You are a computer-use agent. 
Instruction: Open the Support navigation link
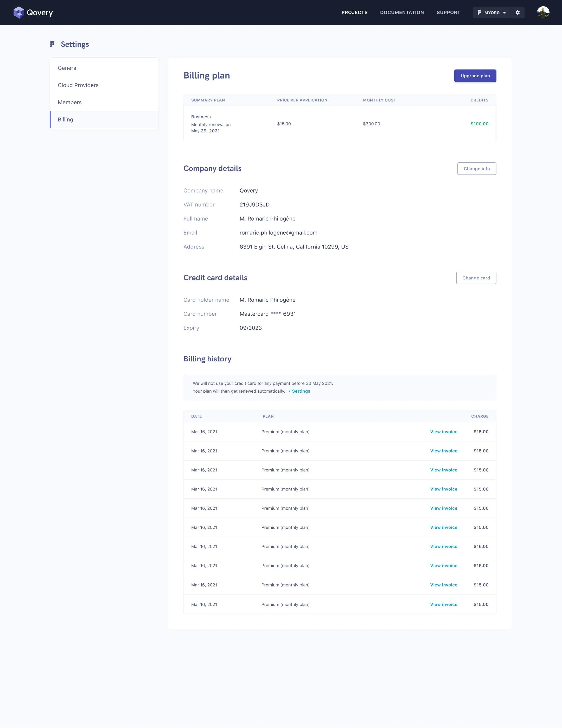[x=448, y=13]
